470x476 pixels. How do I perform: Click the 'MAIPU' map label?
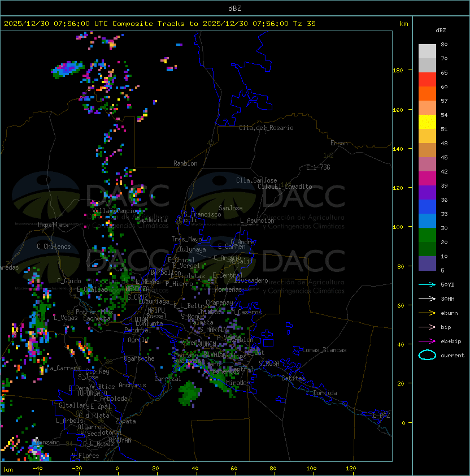pyautogui.click(x=156, y=310)
